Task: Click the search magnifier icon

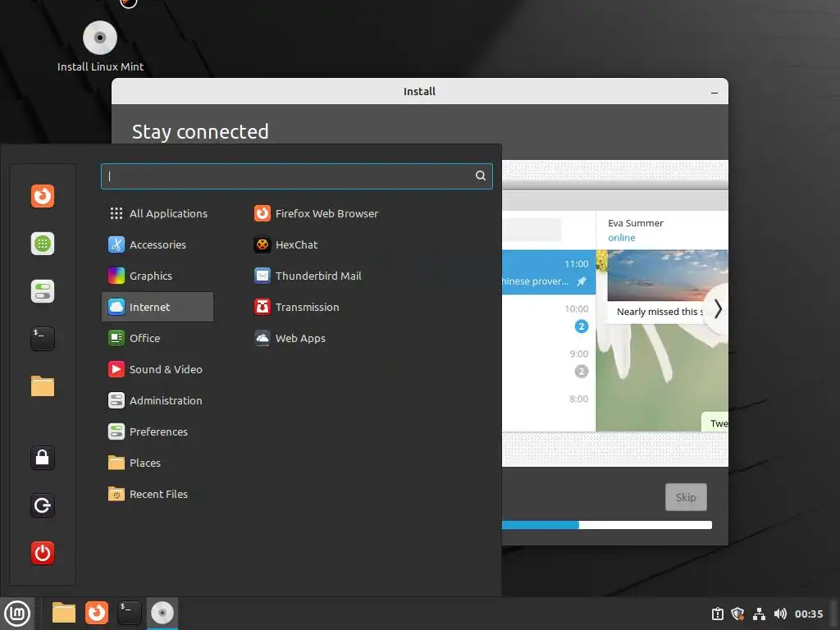Action: pyautogui.click(x=481, y=176)
